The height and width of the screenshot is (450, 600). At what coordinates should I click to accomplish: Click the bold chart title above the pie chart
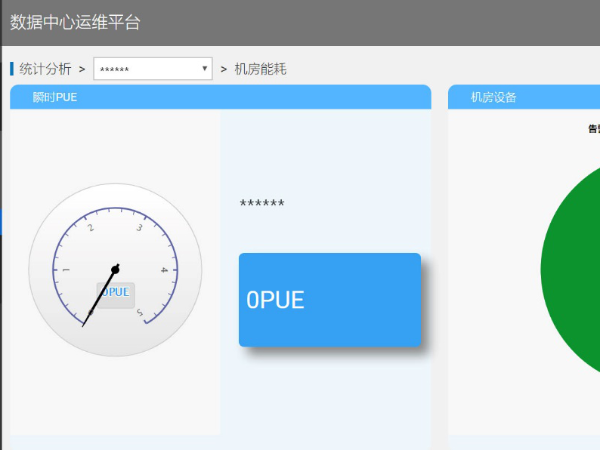(593, 128)
